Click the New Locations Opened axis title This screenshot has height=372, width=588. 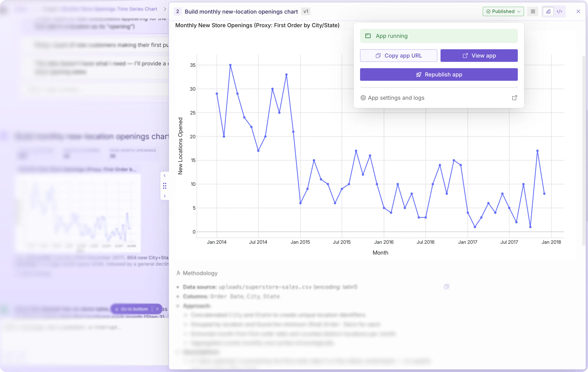click(180, 146)
